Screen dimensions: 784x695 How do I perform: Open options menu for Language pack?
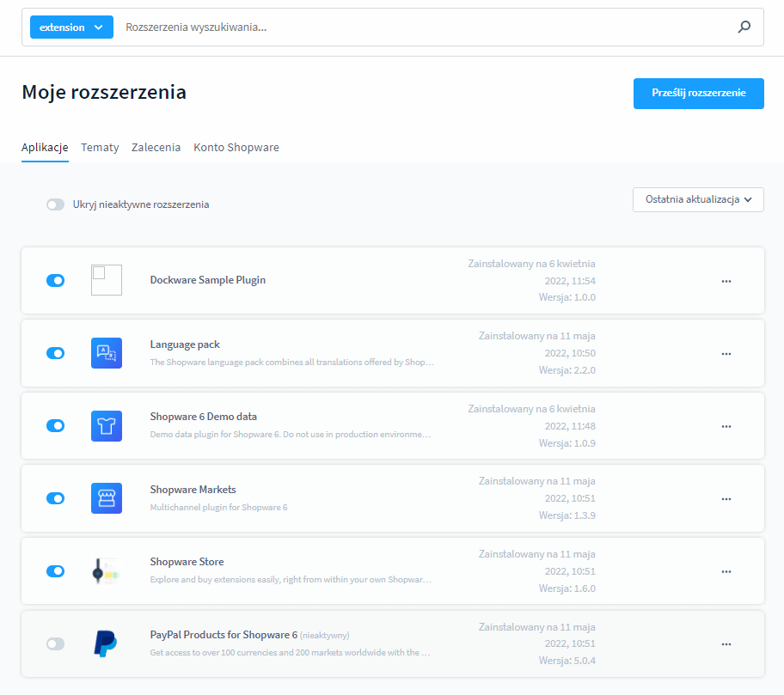click(726, 354)
